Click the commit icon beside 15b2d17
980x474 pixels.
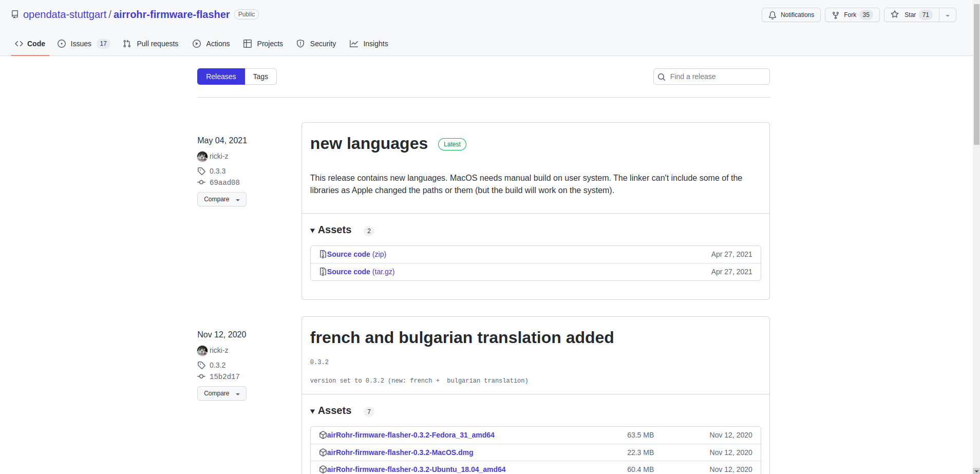click(201, 376)
